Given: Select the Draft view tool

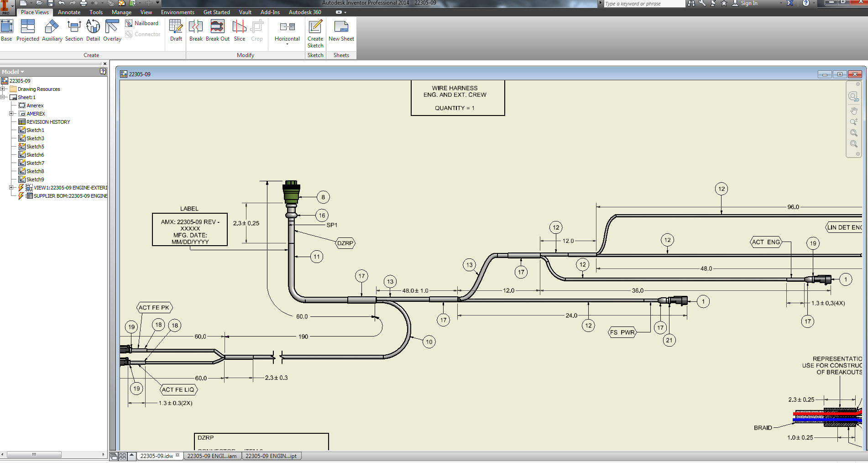Looking at the screenshot, I should pos(176,31).
